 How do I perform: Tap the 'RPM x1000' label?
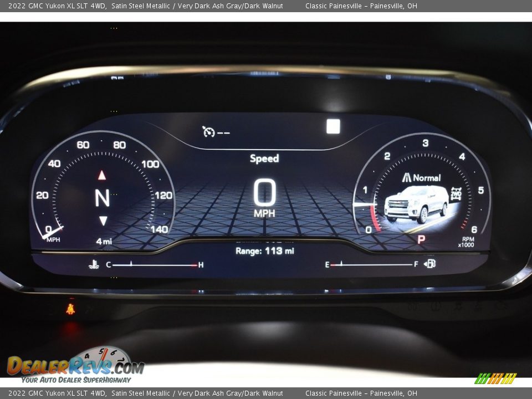(x=466, y=242)
